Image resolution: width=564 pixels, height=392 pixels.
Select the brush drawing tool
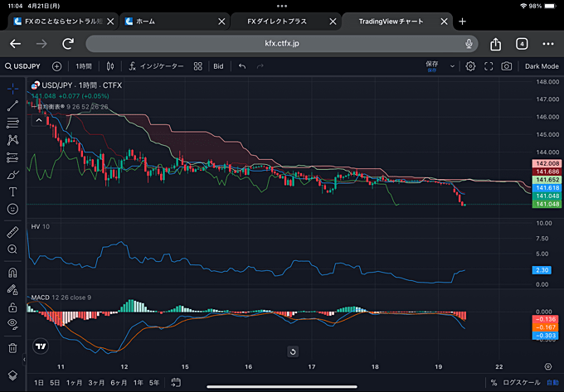[x=12, y=175]
